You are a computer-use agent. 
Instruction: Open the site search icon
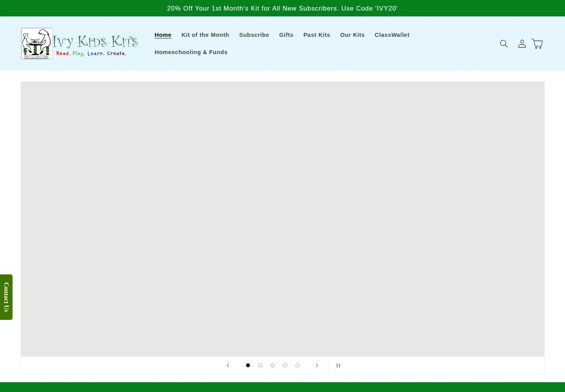pos(504,44)
